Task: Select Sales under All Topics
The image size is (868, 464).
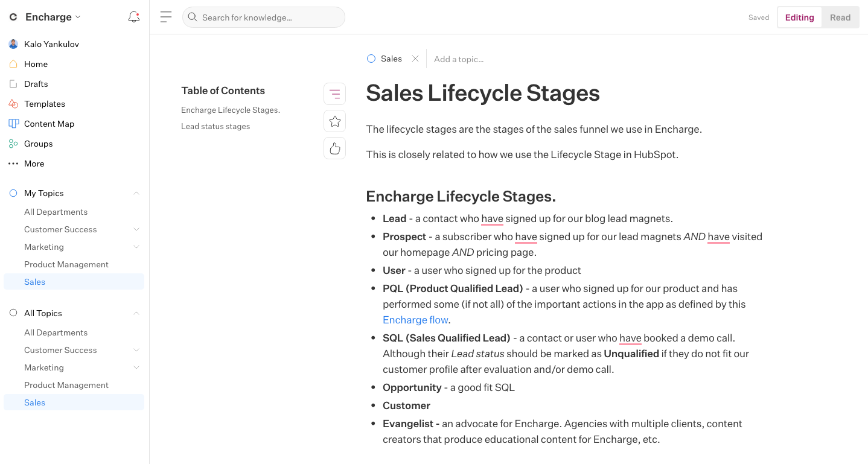Action: pos(74,402)
